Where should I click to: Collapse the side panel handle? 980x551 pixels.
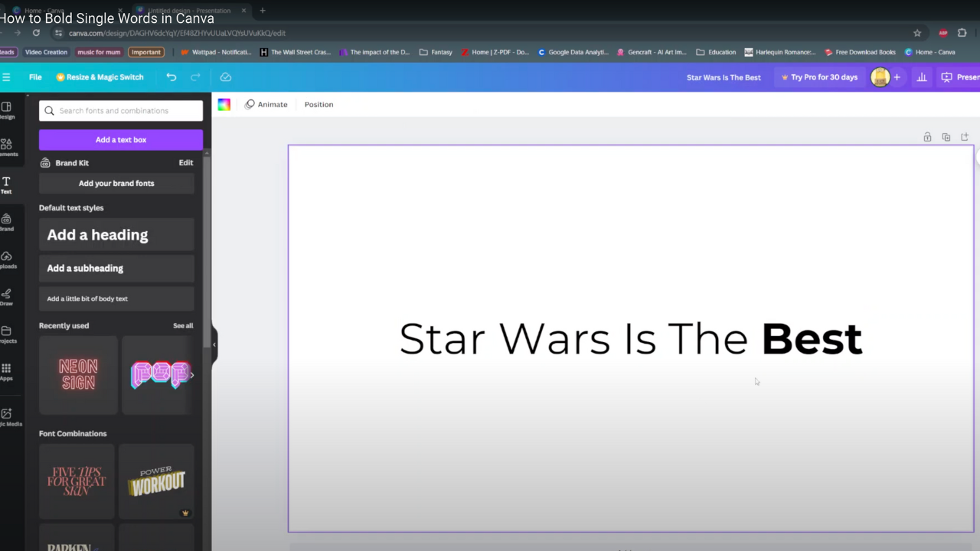214,344
